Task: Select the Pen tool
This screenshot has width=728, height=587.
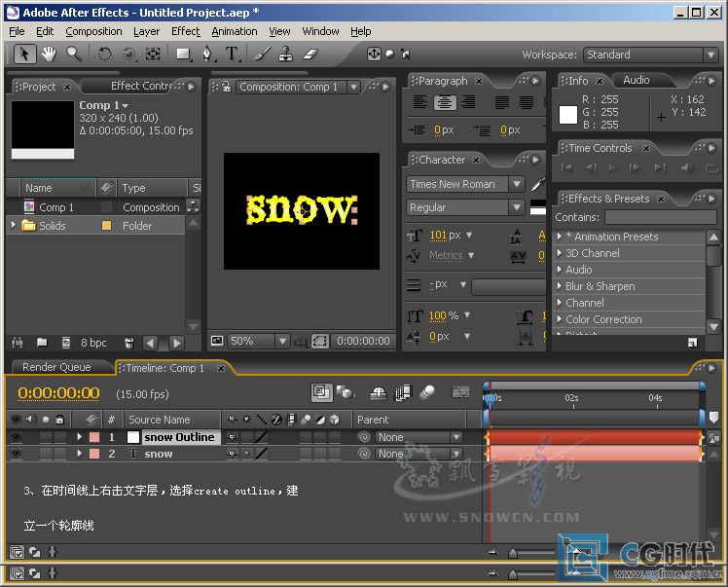Action: click(x=208, y=55)
